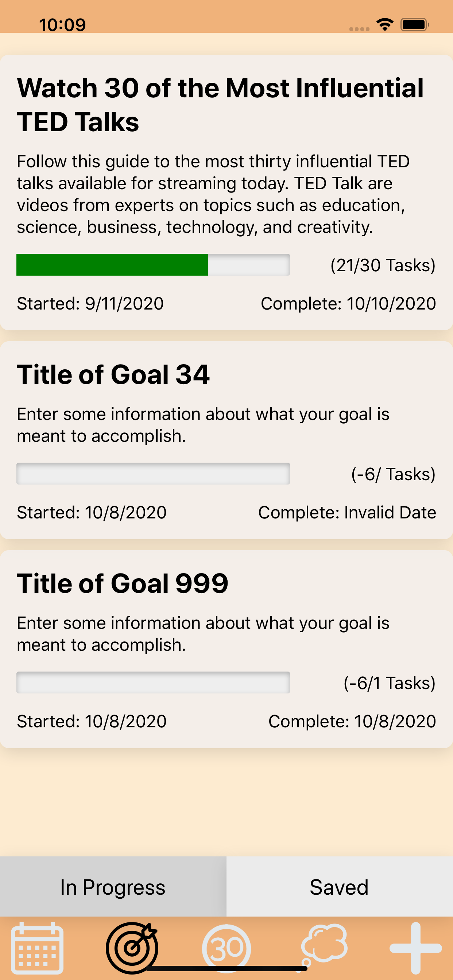Open the Title of Goal 34 heading
453x980 pixels.
point(113,374)
